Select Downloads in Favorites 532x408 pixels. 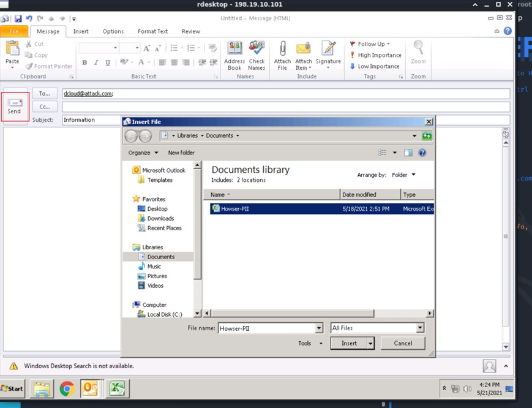pyautogui.click(x=156, y=218)
